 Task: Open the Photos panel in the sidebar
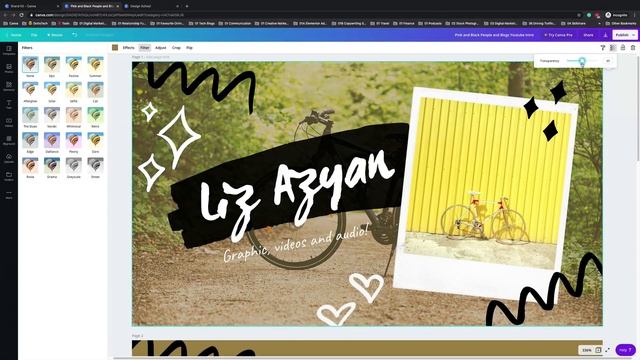point(9,68)
